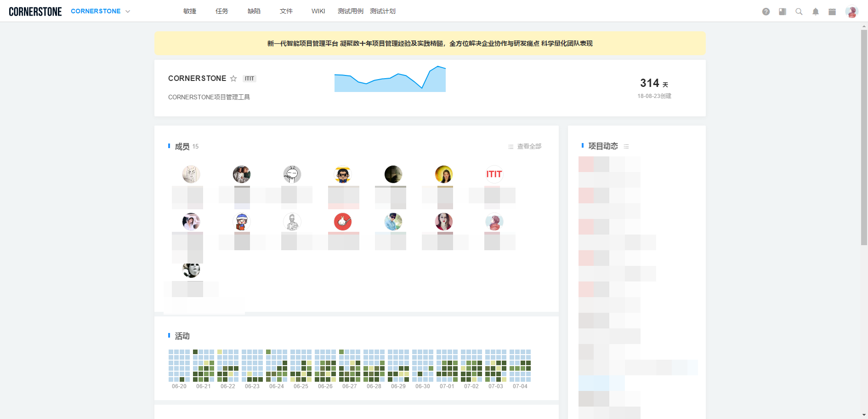
Task: Select the sunglasses cartoon member avatar
Action: (x=343, y=174)
